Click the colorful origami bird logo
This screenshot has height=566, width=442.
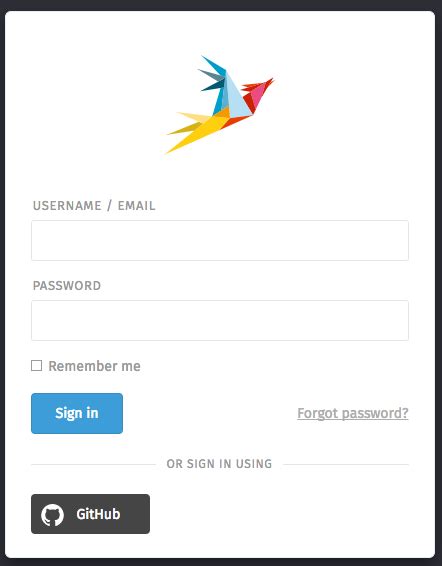(x=220, y=105)
